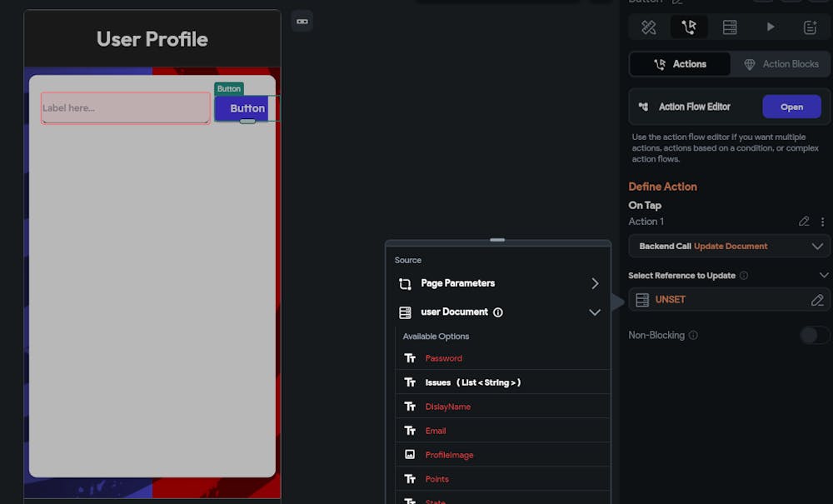Select the Points field option
Image resolution: width=833 pixels, height=504 pixels.
[502, 479]
